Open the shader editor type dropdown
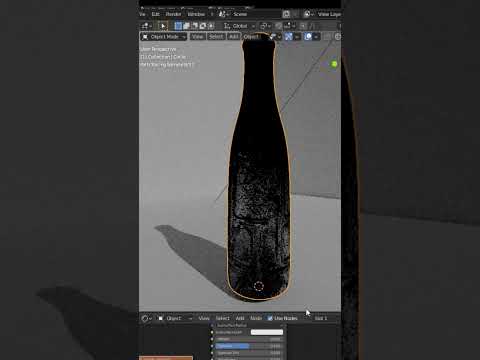 pyautogui.click(x=146, y=318)
